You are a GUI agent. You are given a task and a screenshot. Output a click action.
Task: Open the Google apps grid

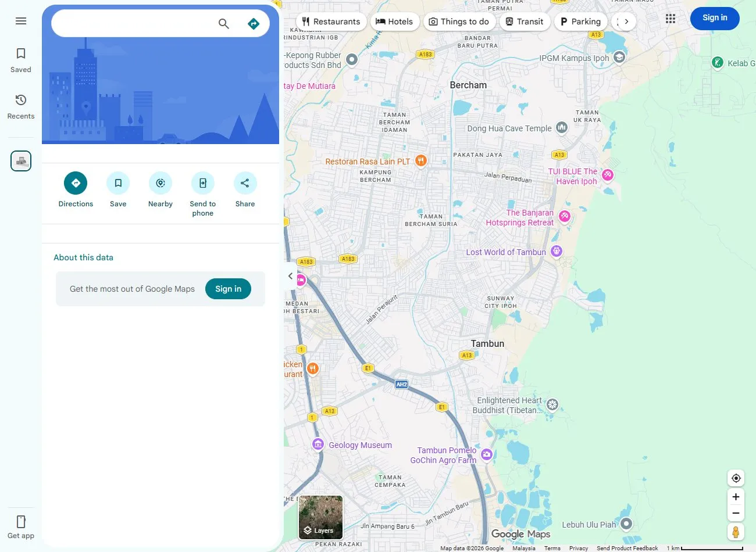pos(671,19)
